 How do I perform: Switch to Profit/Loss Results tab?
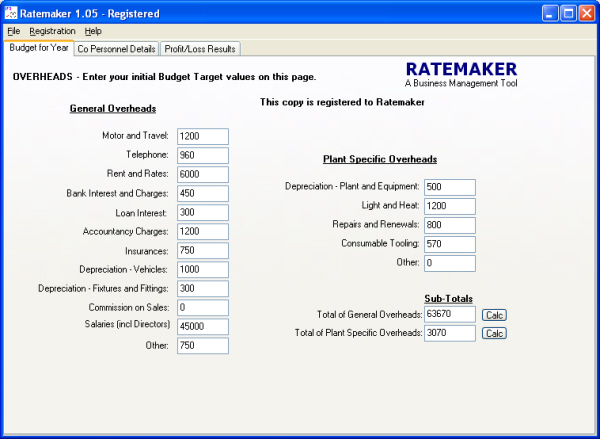coord(201,48)
